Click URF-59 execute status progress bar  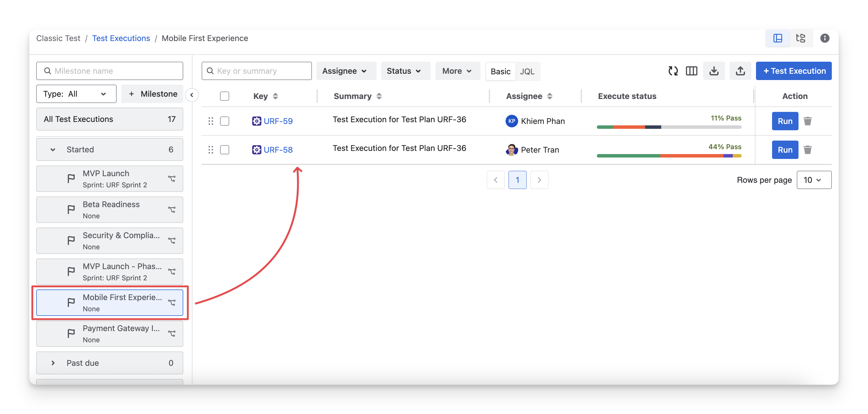(669, 127)
